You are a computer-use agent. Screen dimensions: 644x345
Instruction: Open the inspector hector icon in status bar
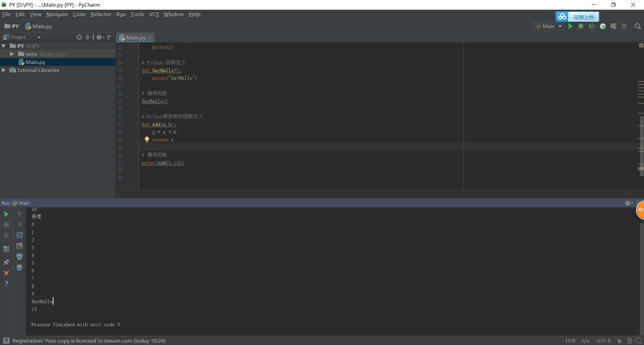click(x=630, y=341)
